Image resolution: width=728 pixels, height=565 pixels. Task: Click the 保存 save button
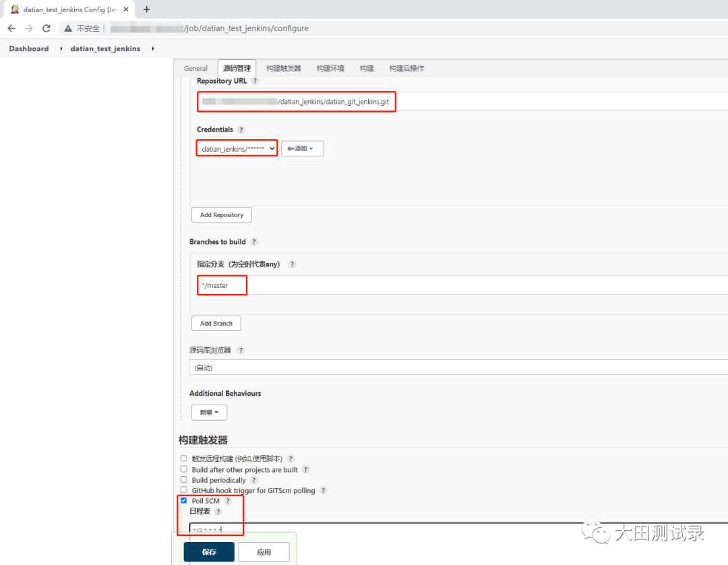coord(209,552)
